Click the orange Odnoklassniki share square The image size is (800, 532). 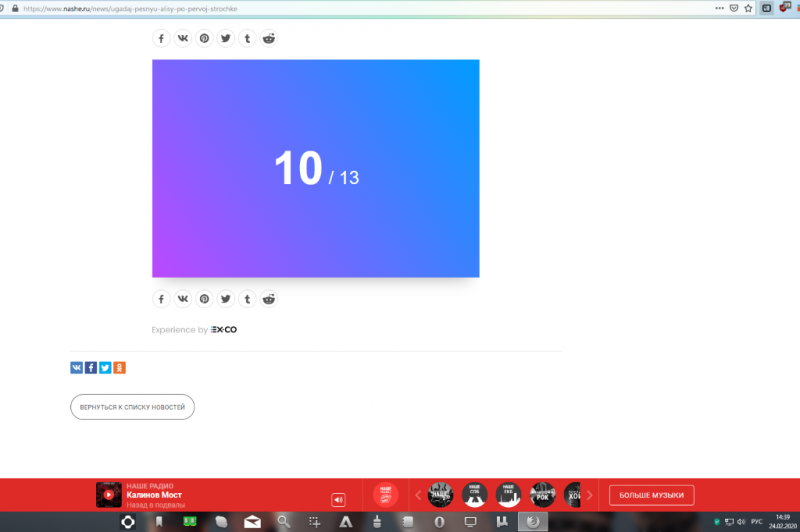[120, 368]
